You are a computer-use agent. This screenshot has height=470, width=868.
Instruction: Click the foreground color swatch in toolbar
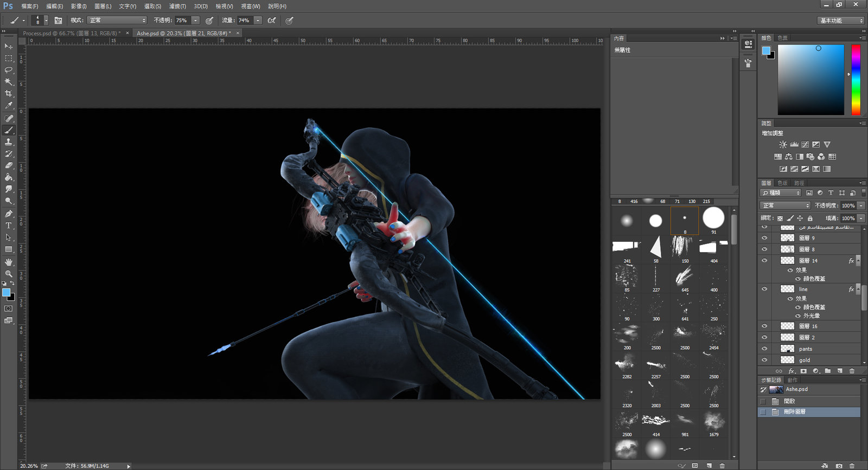6,293
